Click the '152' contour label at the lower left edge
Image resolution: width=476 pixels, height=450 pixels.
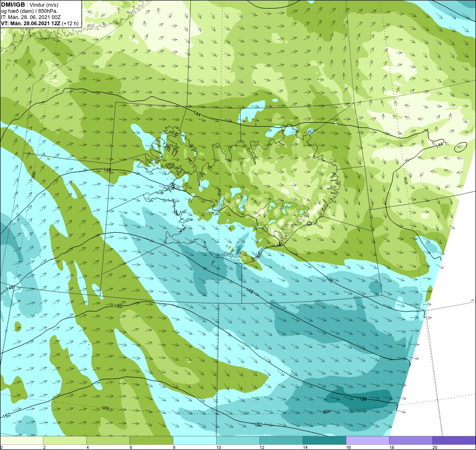(x=6, y=415)
